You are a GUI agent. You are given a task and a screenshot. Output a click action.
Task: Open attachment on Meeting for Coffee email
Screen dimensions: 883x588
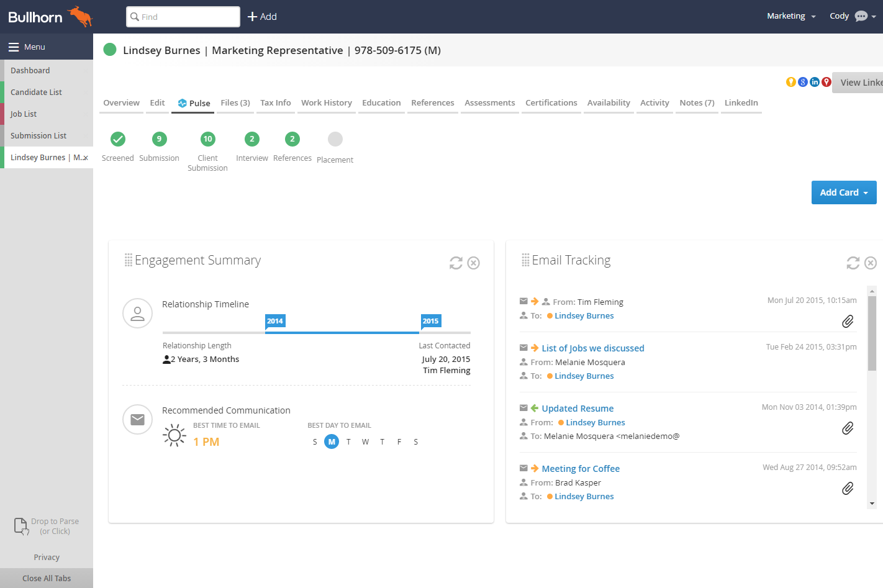[847, 489]
